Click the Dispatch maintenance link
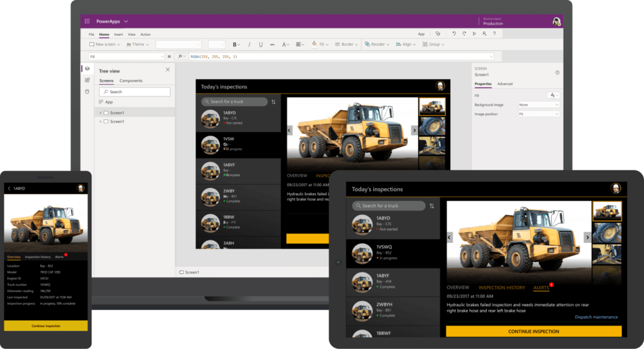This screenshot has width=644, height=349. point(596,317)
